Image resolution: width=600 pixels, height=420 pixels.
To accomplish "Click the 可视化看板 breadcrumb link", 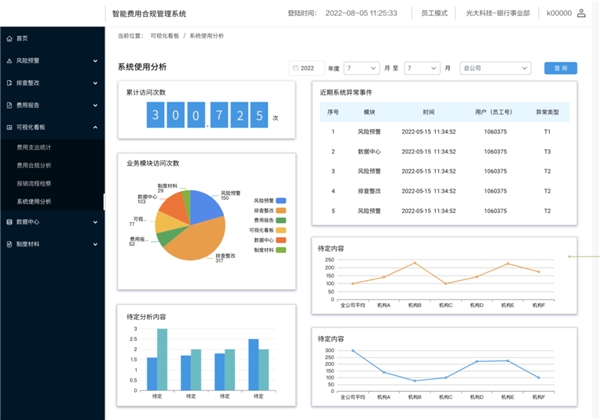I will pos(167,35).
